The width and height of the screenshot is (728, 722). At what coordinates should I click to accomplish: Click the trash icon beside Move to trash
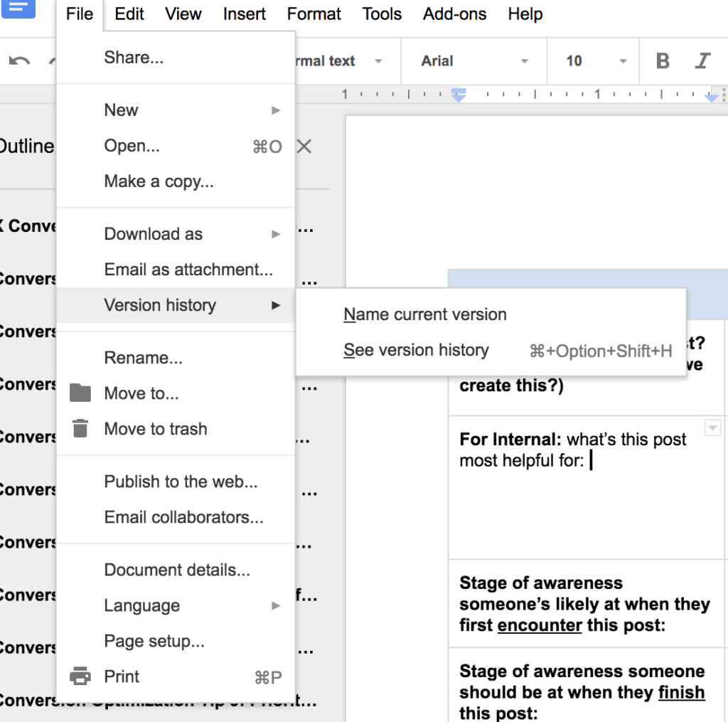[x=80, y=428]
